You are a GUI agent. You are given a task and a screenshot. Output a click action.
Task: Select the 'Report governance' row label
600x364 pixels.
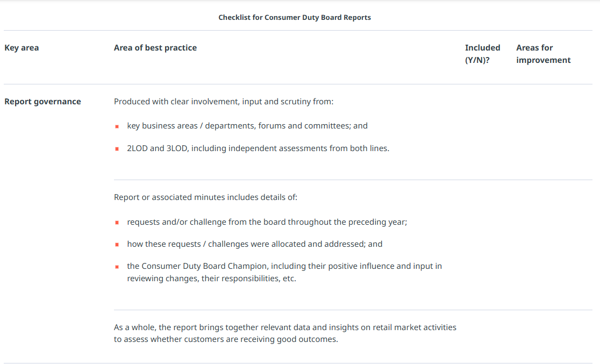[x=42, y=102]
